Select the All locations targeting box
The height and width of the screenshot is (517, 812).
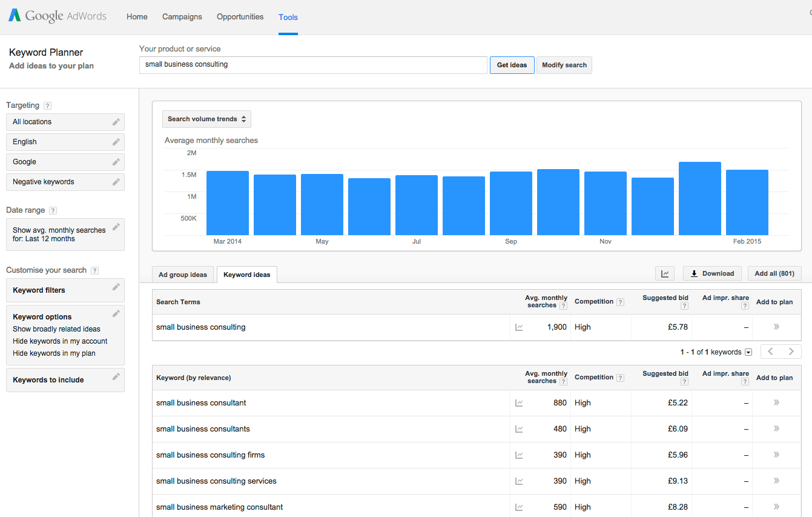click(65, 122)
